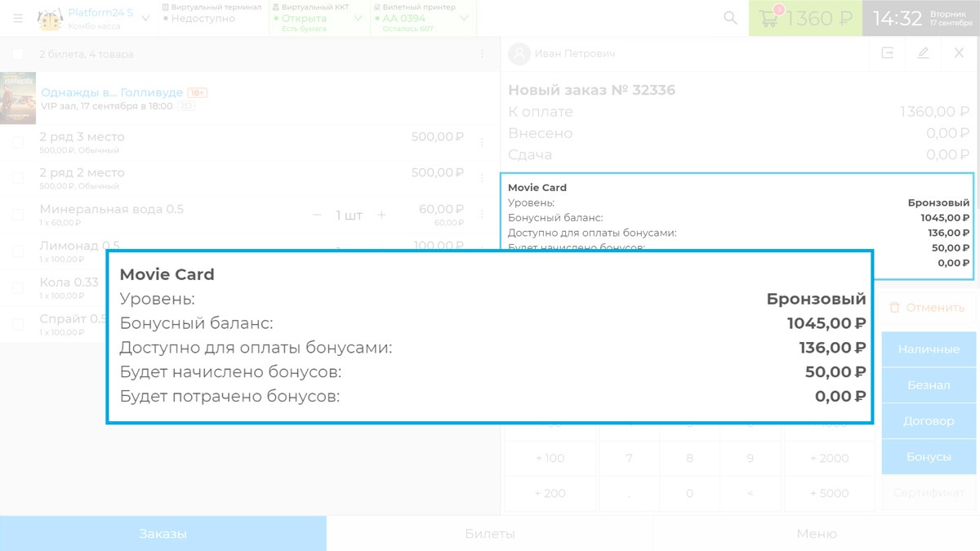This screenshot has height=551, width=980.
Task: Open three-dot menu in order list header
Action: tap(482, 54)
